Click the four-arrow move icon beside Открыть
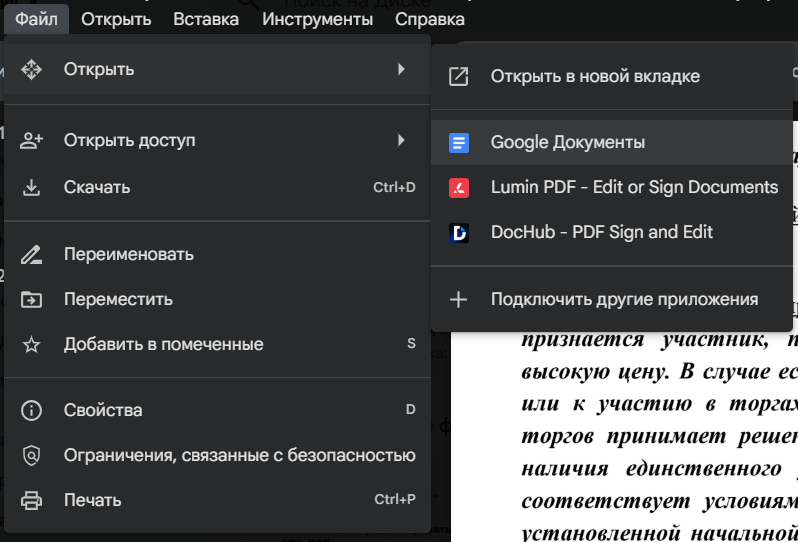798x542 pixels. click(x=32, y=69)
